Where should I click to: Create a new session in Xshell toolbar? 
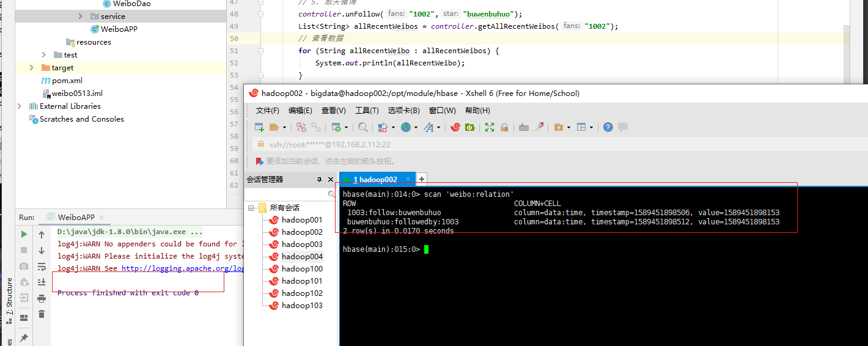(259, 127)
